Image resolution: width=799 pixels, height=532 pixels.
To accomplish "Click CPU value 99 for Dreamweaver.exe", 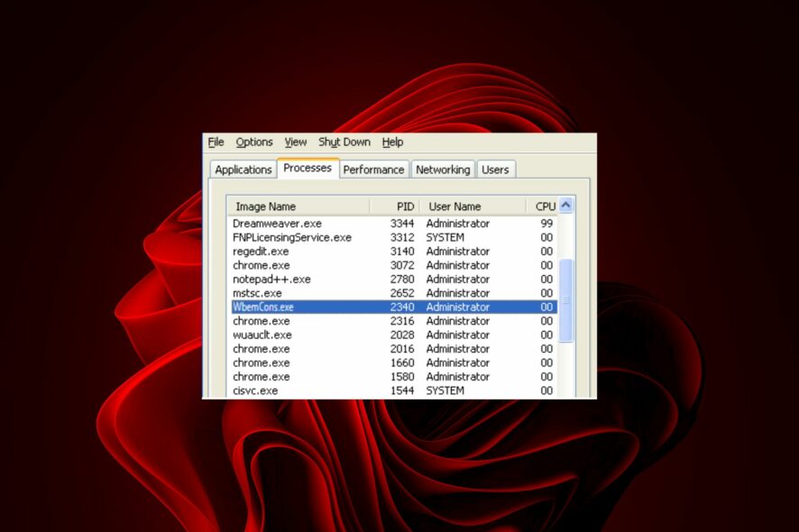I will coord(546,224).
